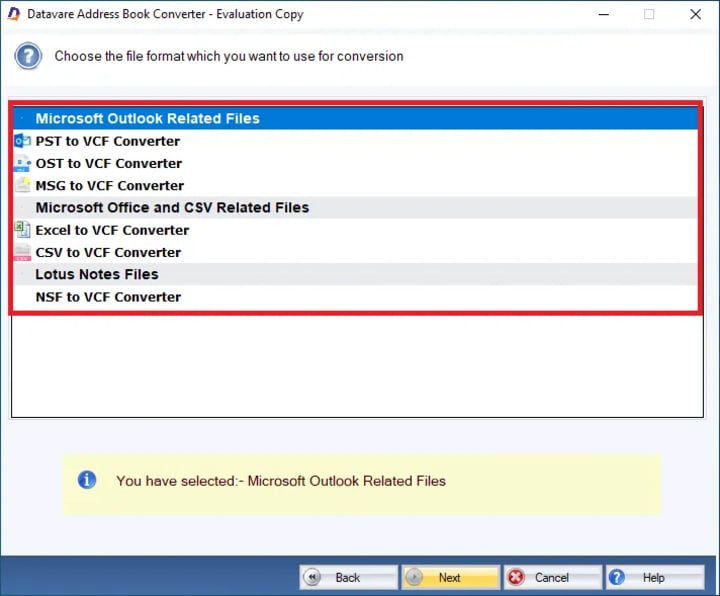
Task: Click the CSV icon beside CSV to VCF
Action: click(22, 252)
